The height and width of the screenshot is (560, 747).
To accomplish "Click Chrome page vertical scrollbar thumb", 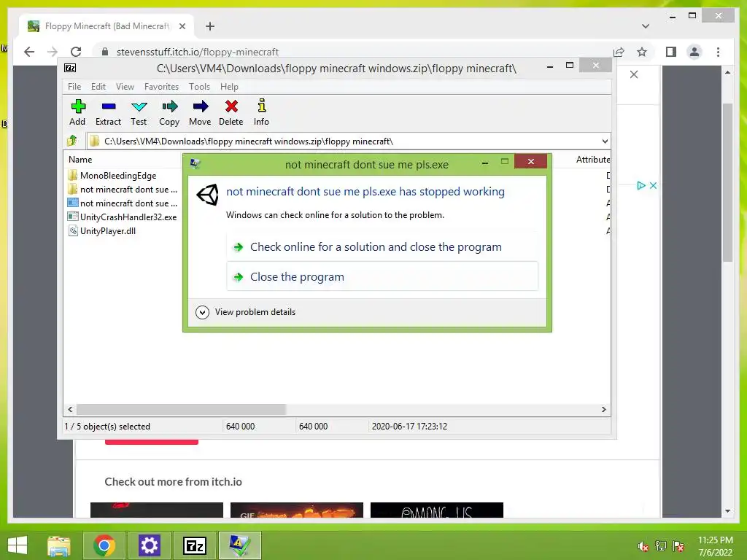I will 727,182.
